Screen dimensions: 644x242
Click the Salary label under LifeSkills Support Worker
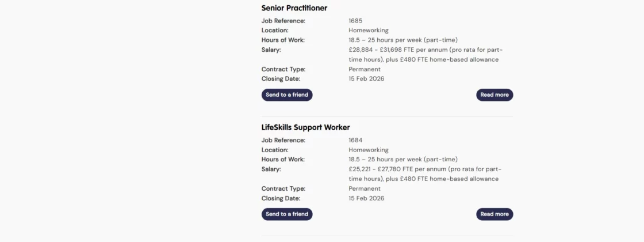271,169
